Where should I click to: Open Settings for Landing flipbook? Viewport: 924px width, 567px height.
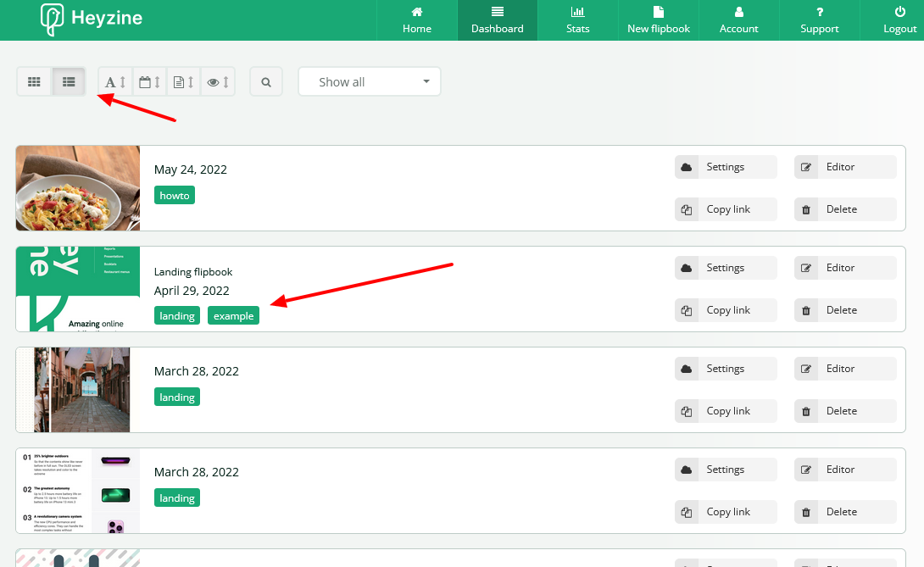(726, 268)
